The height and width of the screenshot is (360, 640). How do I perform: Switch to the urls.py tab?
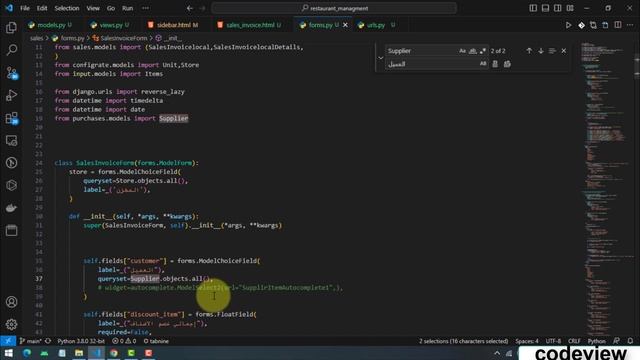[376, 25]
